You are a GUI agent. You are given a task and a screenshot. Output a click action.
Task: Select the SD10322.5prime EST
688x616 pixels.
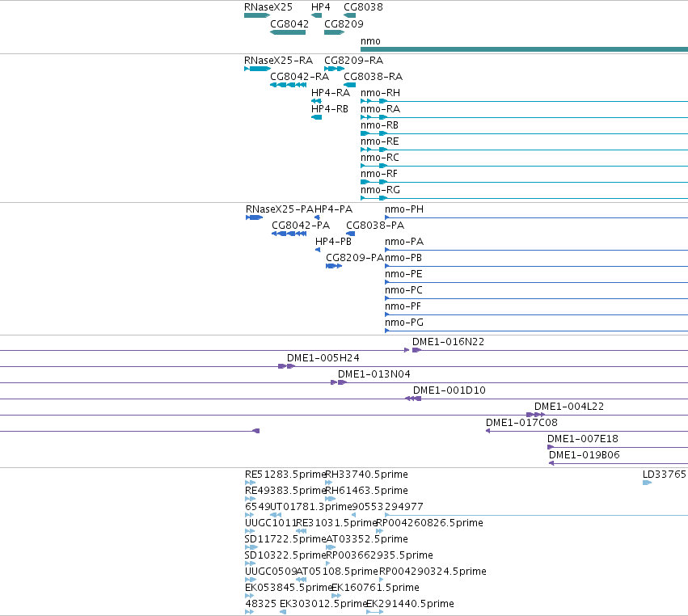click(x=250, y=563)
